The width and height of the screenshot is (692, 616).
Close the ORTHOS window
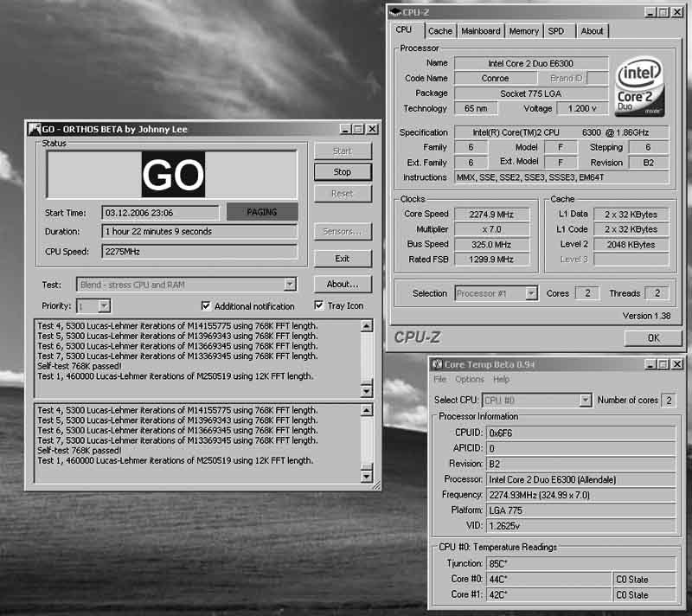click(373, 129)
